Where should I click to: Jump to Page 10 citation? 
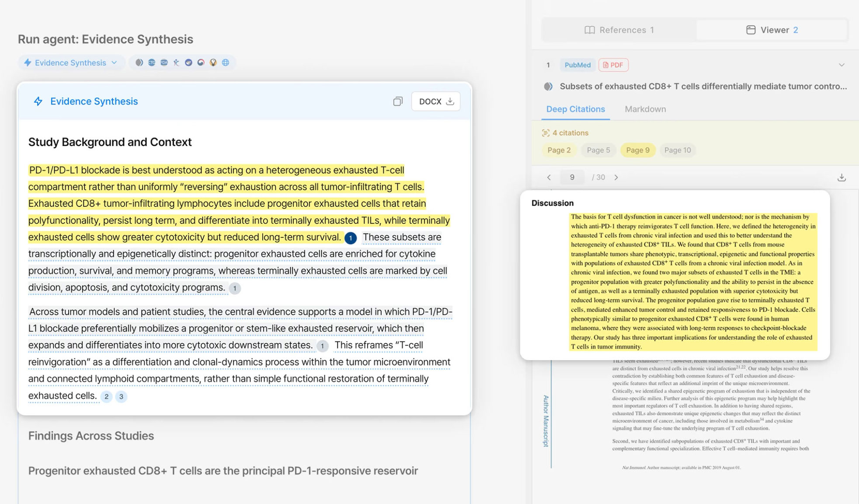[677, 150]
